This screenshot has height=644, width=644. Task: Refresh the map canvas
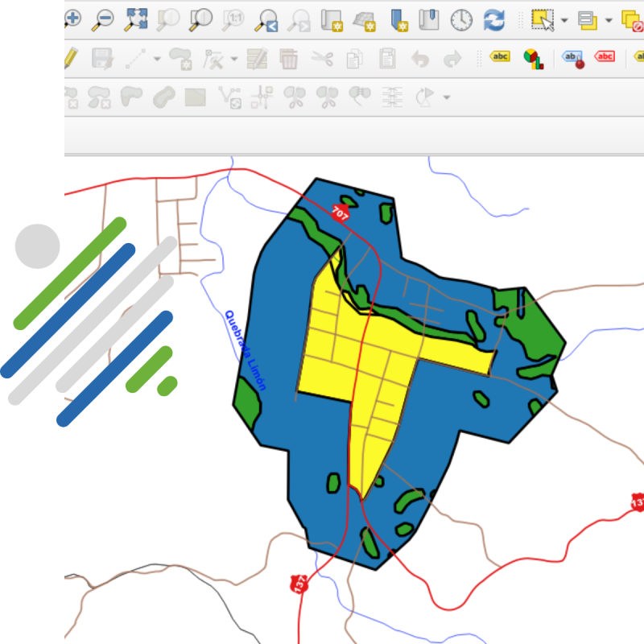[494, 20]
